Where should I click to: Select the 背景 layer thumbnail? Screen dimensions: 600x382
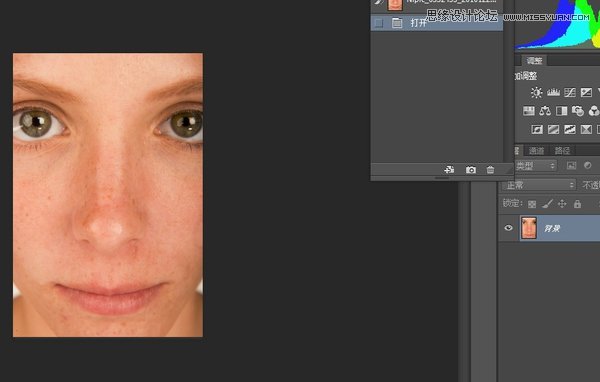tap(529, 228)
